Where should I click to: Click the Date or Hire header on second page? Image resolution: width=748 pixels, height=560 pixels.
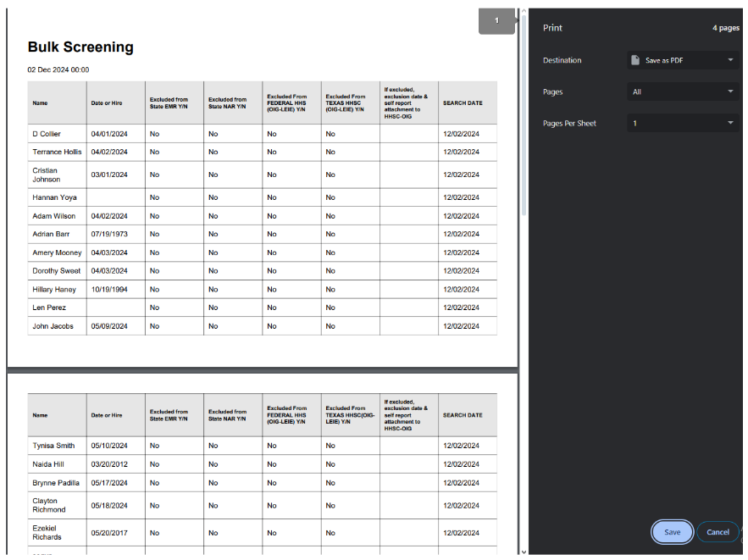pyautogui.click(x=107, y=415)
